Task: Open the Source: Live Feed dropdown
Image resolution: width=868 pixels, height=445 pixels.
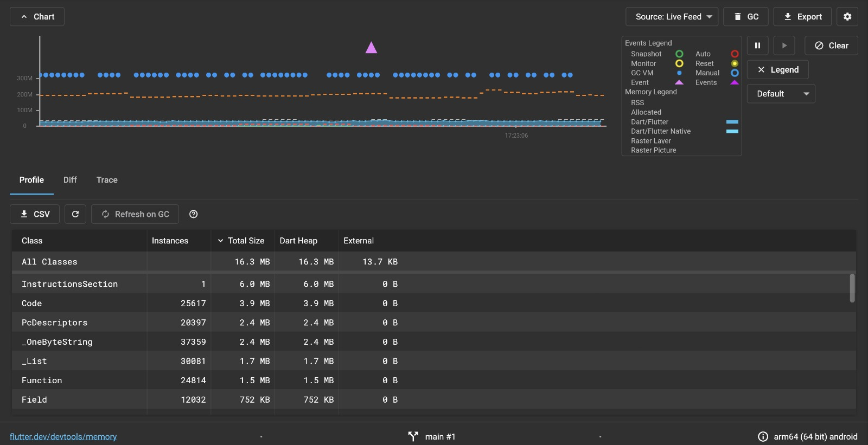Action: click(x=672, y=17)
